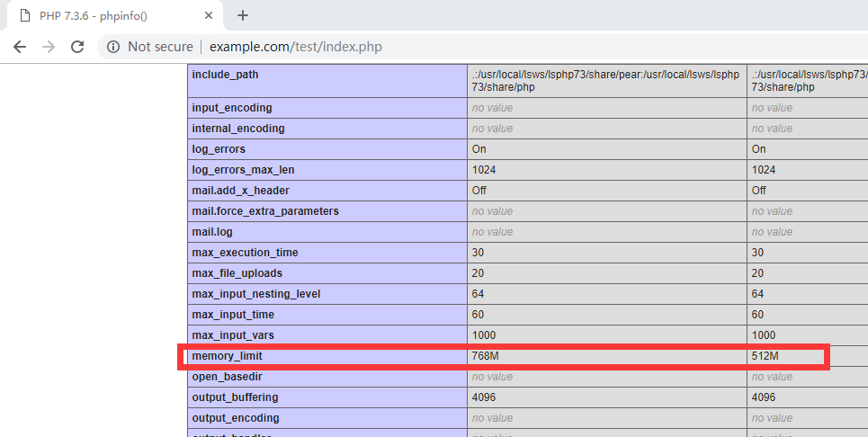This screenshot has width=868, height=437.
Task: Click local value 1000 for max_input_vars
Action: pyautogui.click(x=484, y=335)
